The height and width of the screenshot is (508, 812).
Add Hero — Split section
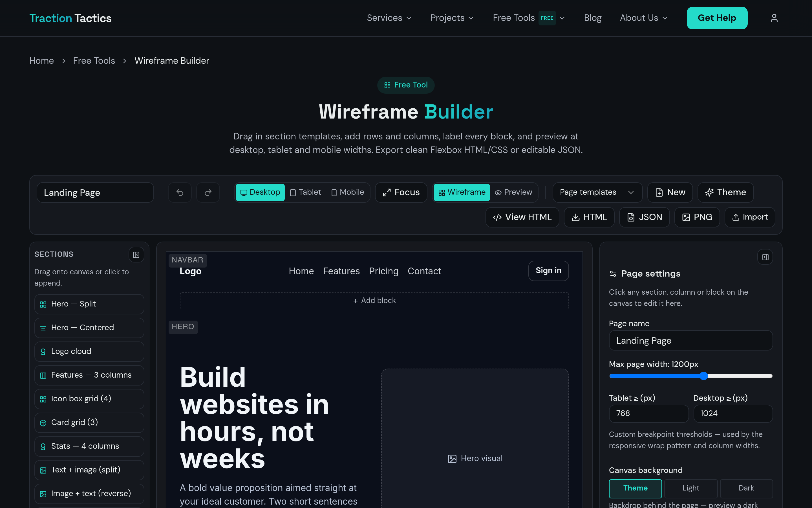[89, 304]
